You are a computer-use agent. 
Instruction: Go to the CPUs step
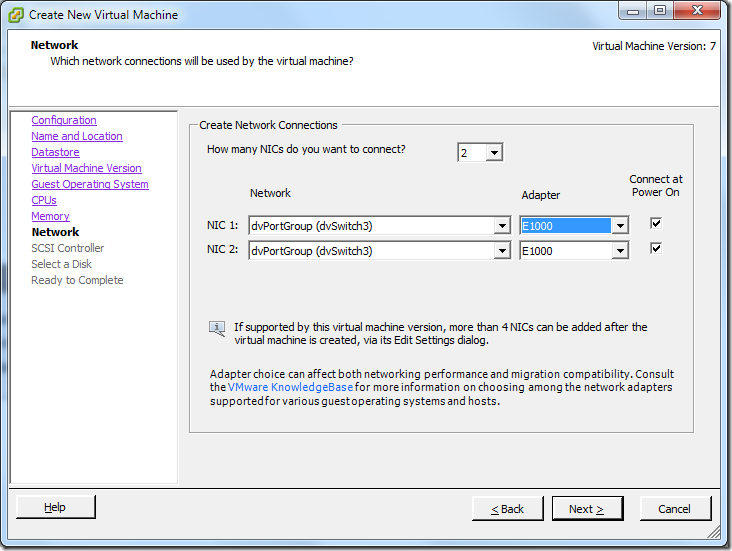(x=44, y=200)
